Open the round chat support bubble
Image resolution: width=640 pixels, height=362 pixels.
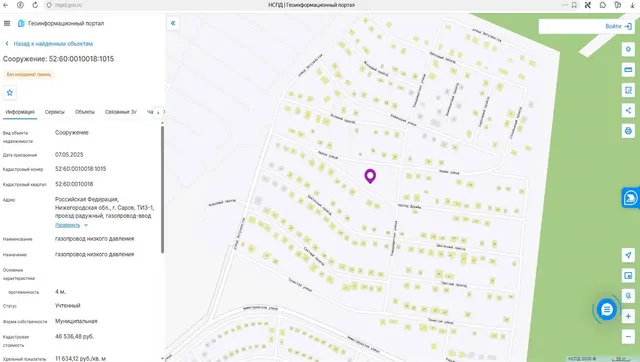(x=607, y=309)
